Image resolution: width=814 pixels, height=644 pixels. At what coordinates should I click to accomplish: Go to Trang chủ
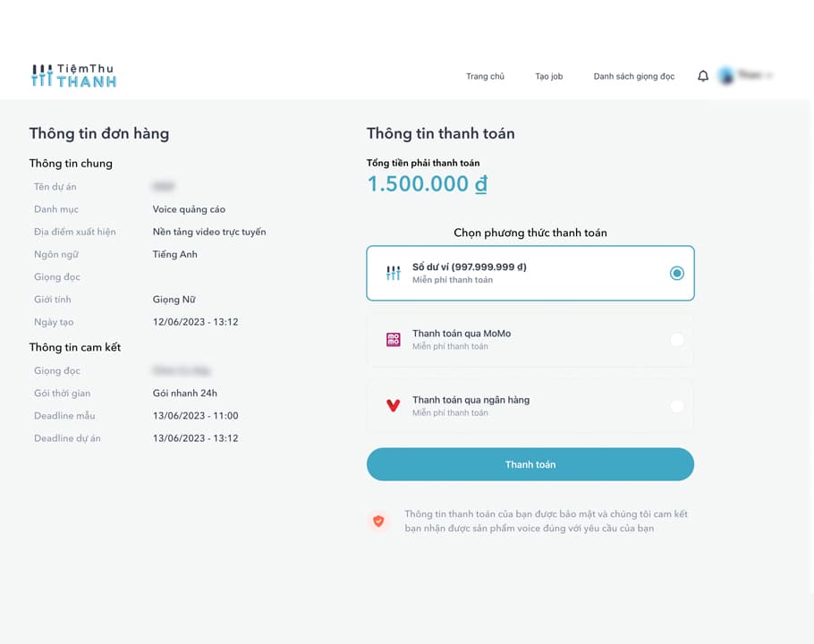tap(485, 76)
